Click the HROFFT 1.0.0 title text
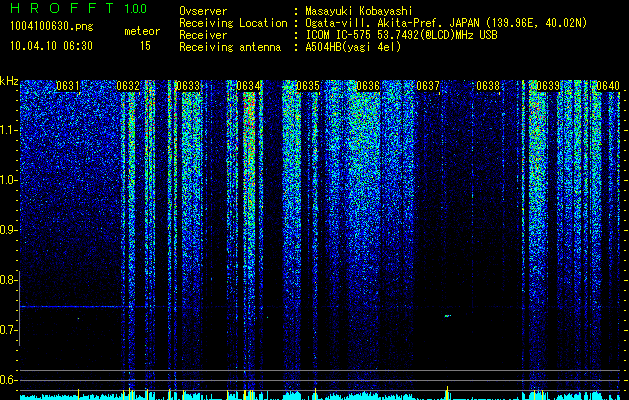Viewport: 629px width, 400px height. coord(78,8)
